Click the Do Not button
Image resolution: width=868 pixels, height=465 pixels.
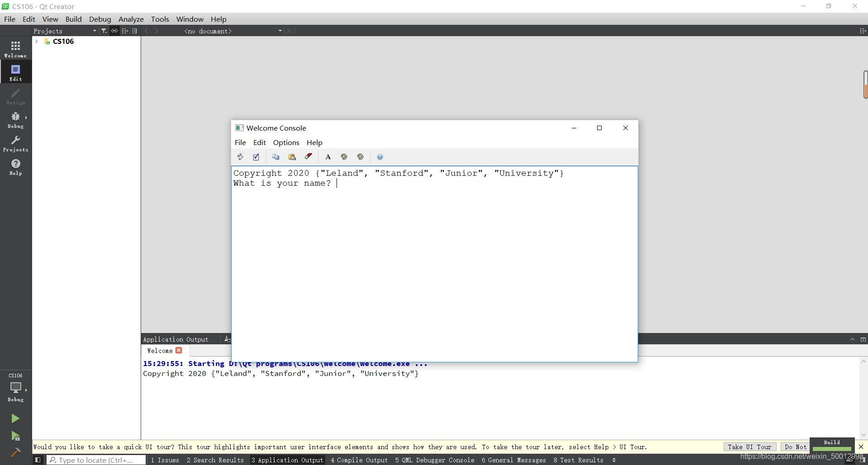[x=795, y=446]
